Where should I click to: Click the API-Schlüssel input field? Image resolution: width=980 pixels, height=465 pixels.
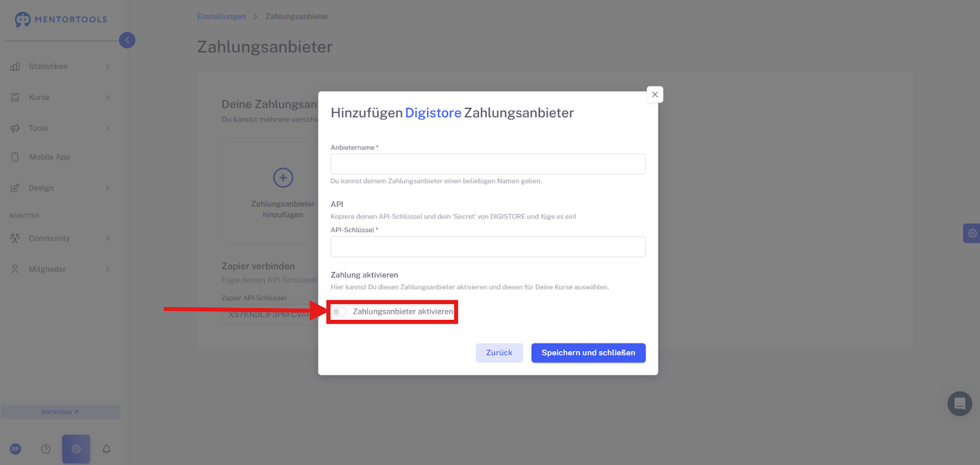(x=488, y=246)
